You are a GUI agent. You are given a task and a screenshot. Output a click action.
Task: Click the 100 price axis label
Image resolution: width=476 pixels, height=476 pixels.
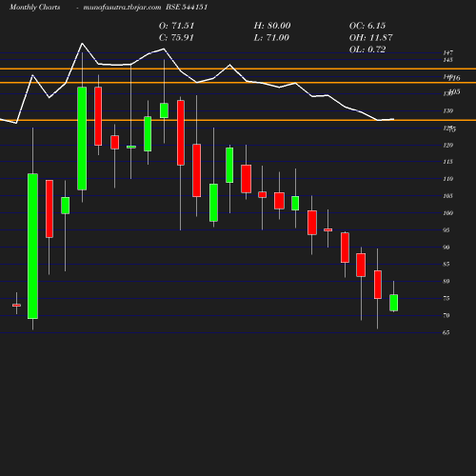(448, 213)
